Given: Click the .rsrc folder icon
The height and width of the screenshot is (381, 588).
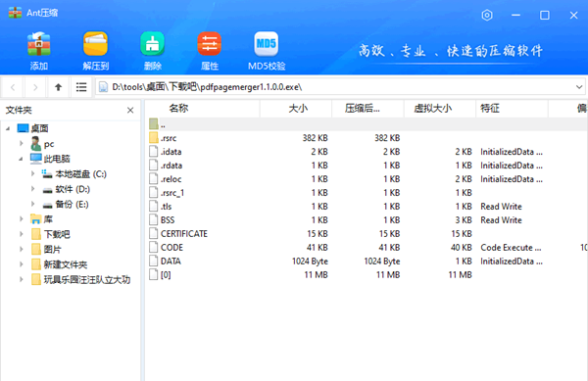Looking at the screenshot, I should click(154, 138).
